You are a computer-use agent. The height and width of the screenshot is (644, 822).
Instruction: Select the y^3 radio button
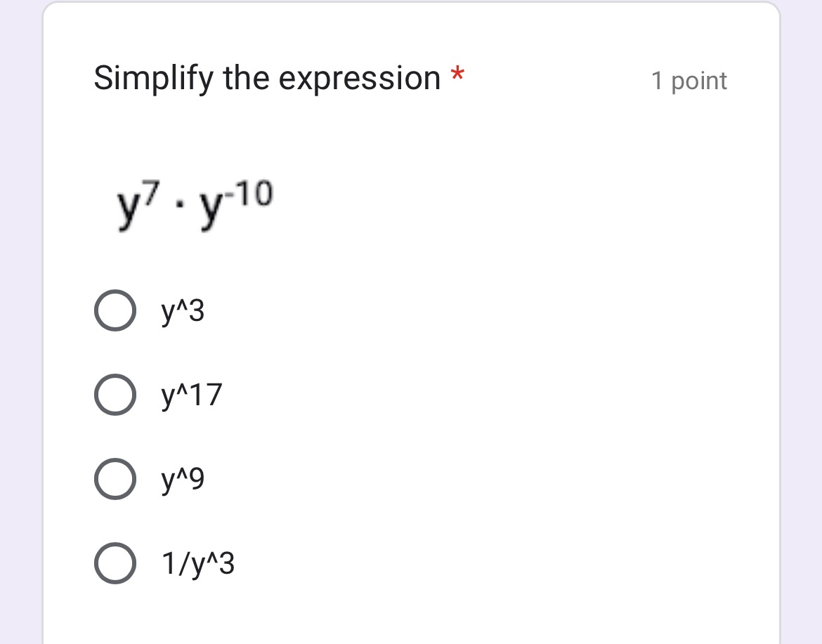coord(115,310)
